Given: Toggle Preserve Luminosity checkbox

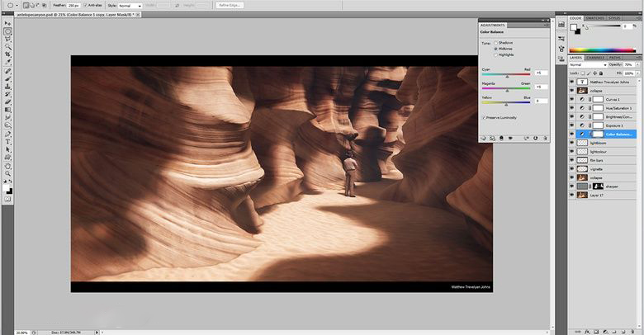Looking at the screenshot, I should tap(484, 117).
